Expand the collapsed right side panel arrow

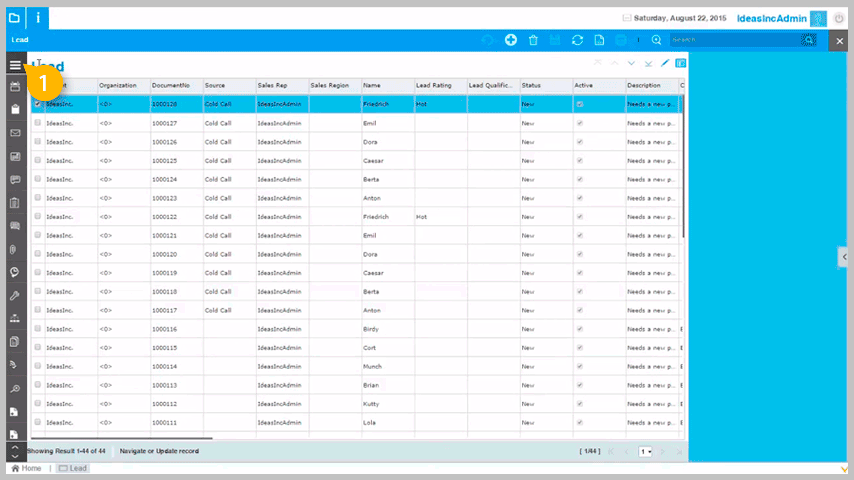844,258
